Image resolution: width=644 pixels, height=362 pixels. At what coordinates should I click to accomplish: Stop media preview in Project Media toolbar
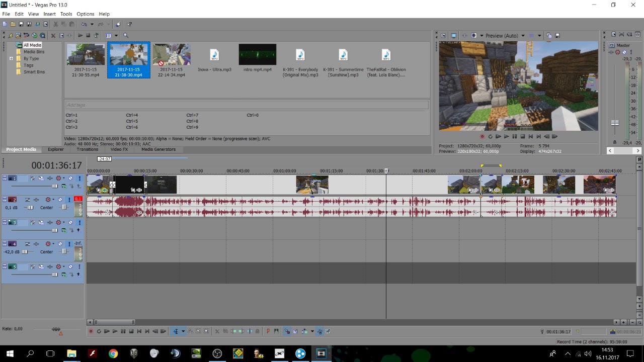point(88,36)
